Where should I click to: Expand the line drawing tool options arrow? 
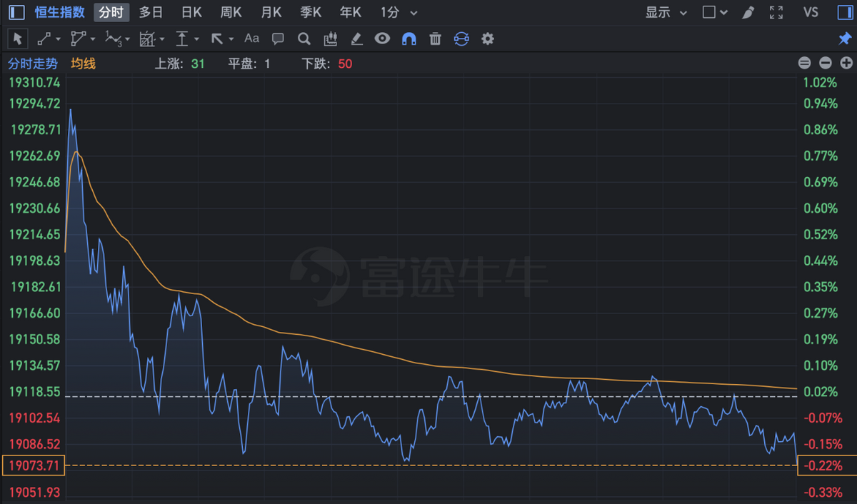click(59, 39)
